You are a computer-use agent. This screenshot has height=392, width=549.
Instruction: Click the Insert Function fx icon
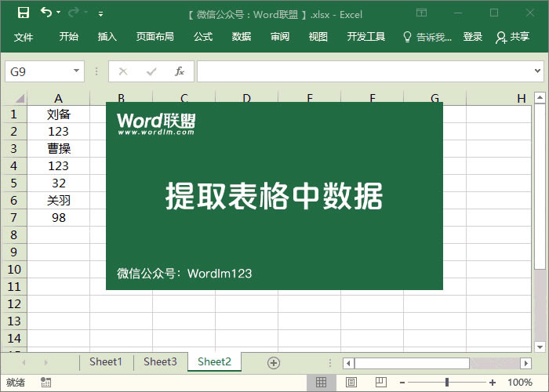click(x=180, y=71)
